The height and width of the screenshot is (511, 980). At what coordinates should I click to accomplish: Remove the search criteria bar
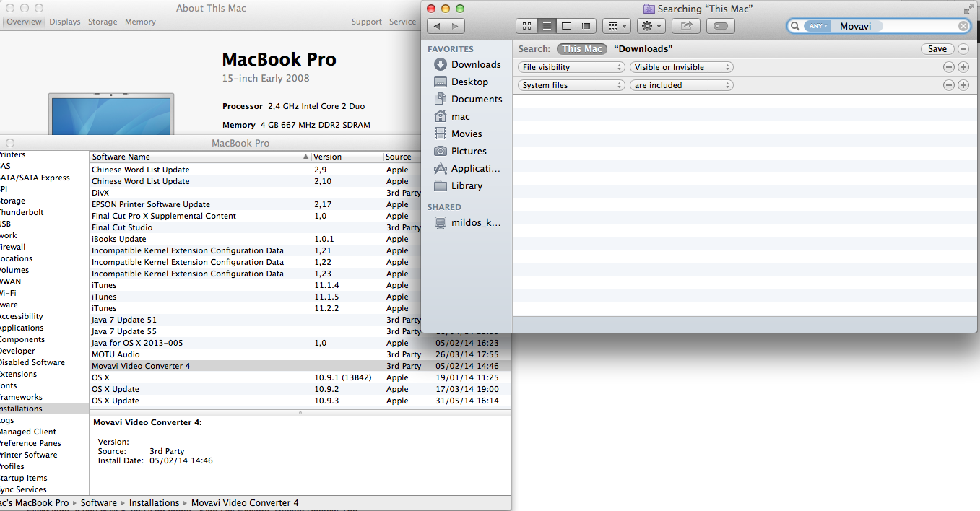[963, 49]
